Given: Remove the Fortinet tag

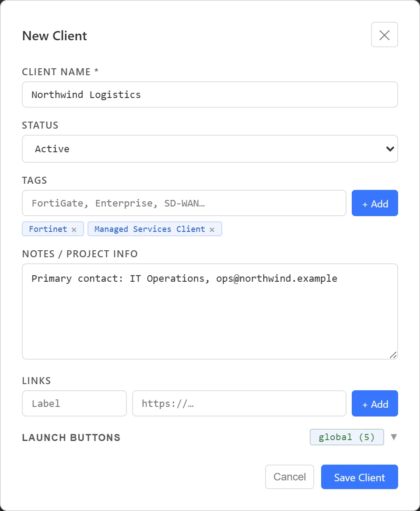Looking at the screenshot, I should (x=74, y=230).
